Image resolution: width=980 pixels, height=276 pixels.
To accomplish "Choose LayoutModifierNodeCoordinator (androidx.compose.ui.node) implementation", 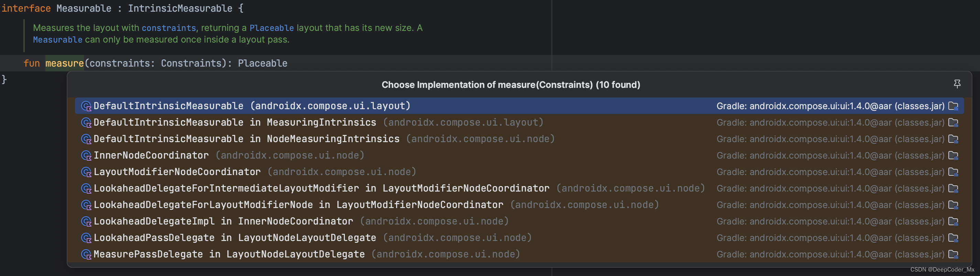I will (519, 172).
